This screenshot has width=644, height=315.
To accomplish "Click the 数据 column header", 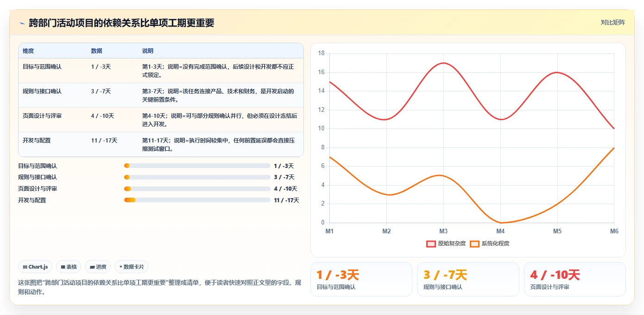I will [x=97, y=51].
